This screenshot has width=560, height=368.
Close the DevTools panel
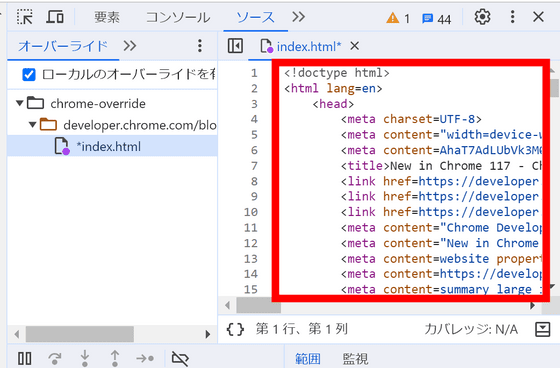point(538,16)
